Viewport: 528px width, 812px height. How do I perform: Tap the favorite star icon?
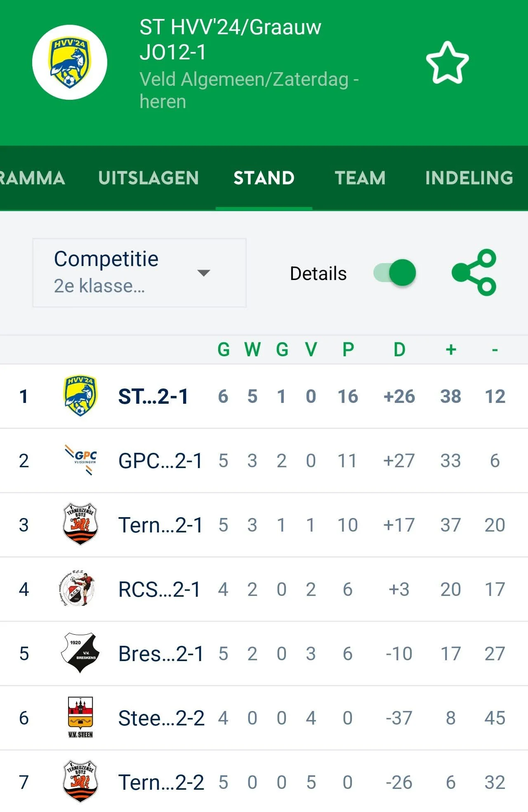tap(447, 63)
